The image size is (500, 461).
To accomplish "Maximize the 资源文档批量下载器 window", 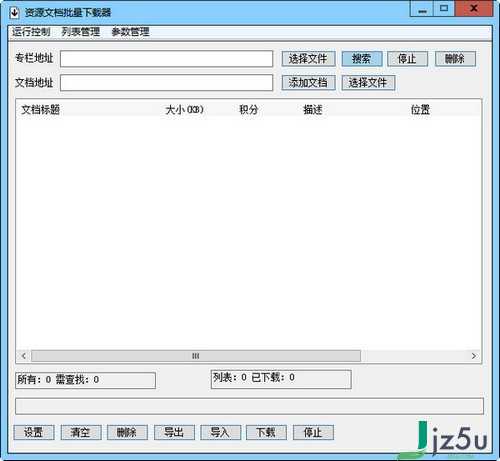I will [x=444, y=9].
